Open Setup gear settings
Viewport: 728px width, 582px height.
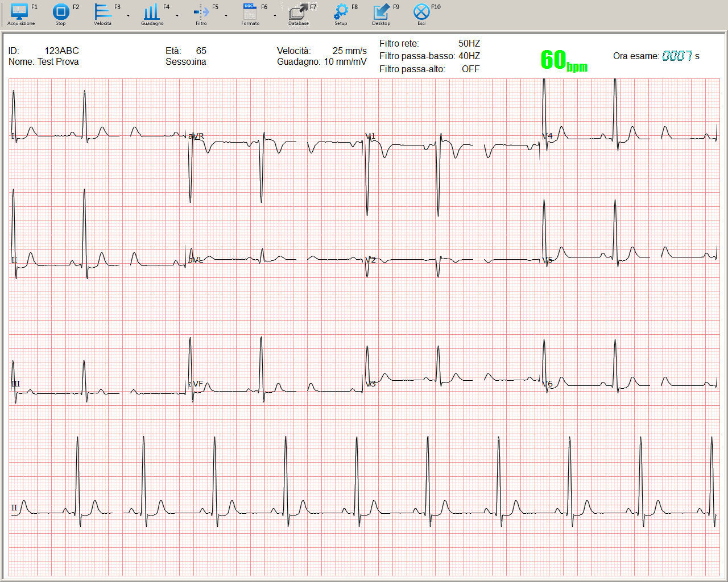tap(341, 12)
